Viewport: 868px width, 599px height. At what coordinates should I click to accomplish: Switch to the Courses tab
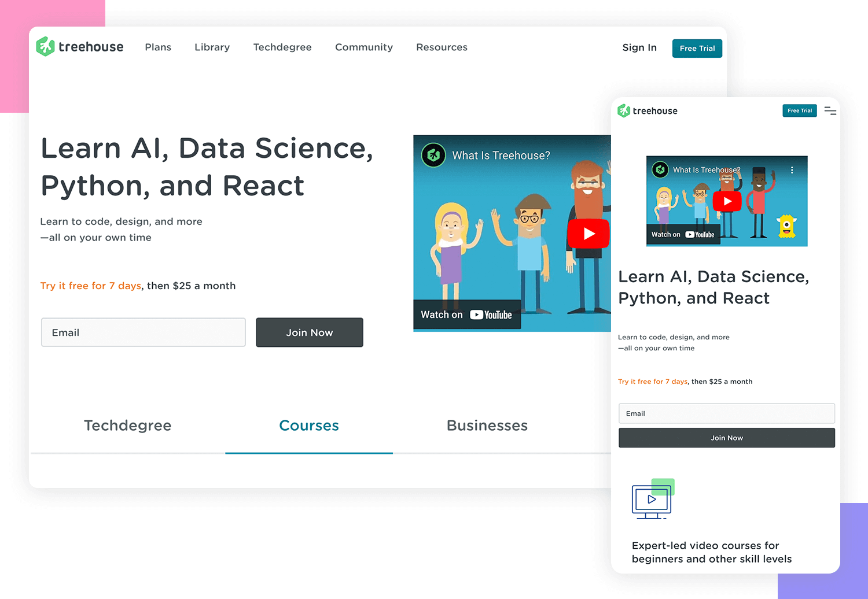pyautogui.click(x=309, y=426)
